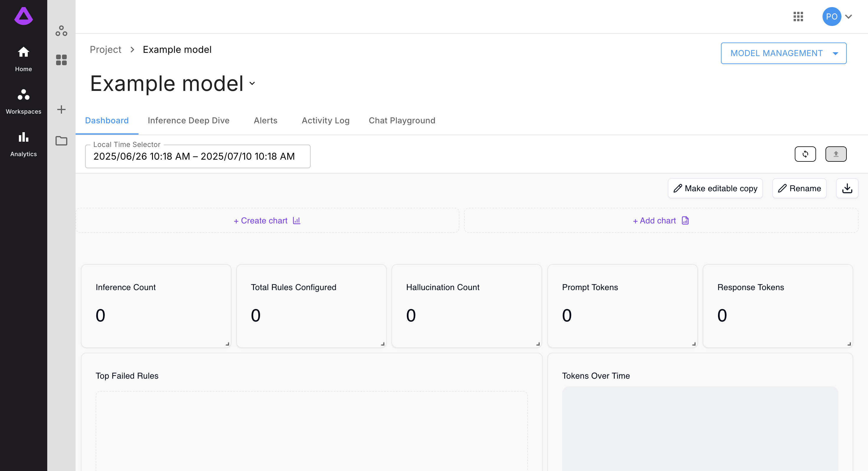Click the plus icon in secondary sidebar
This screenshot has height=471, width=868.
pyautogui.click(x=61, y=109)
